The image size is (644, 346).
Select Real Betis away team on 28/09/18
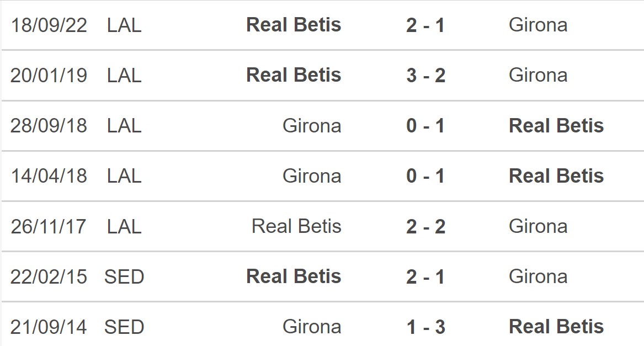pos(556,126)
